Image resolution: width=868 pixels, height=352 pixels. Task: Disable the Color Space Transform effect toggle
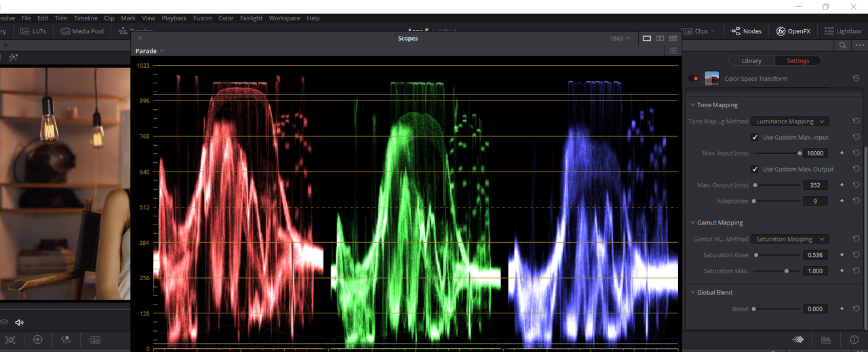pos(694,79)
